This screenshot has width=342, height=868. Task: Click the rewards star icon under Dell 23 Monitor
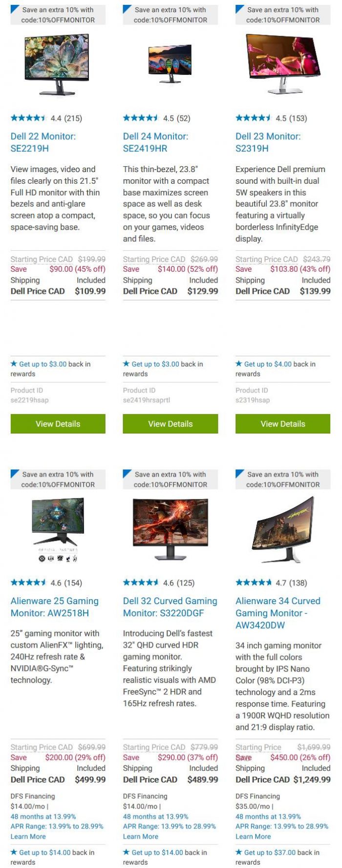point(239,364)
